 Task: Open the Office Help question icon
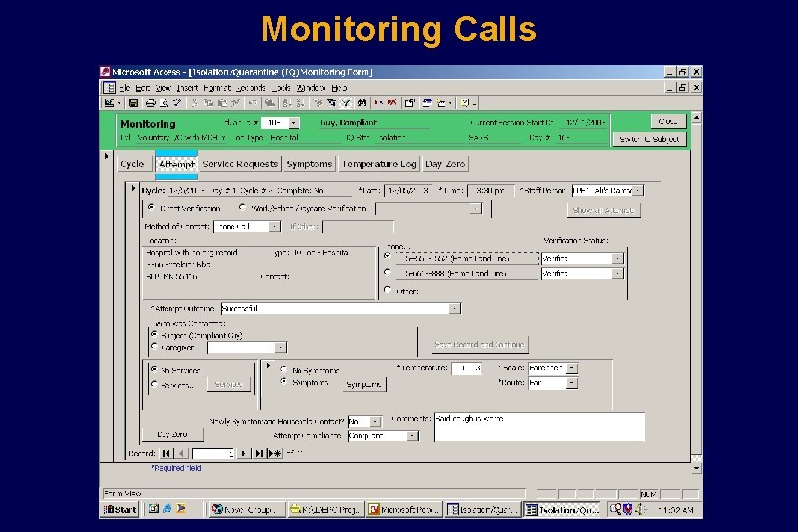466,103
